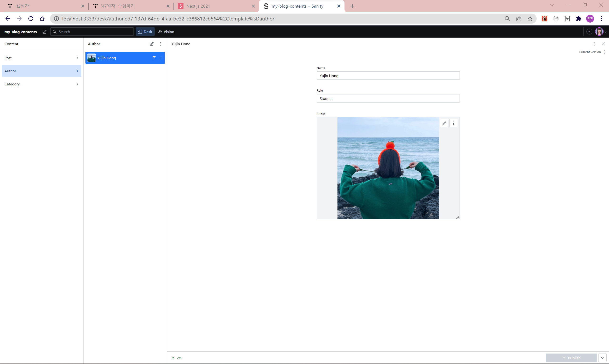
Task: Click the Publish button
Action: click(x=571, y=358)
